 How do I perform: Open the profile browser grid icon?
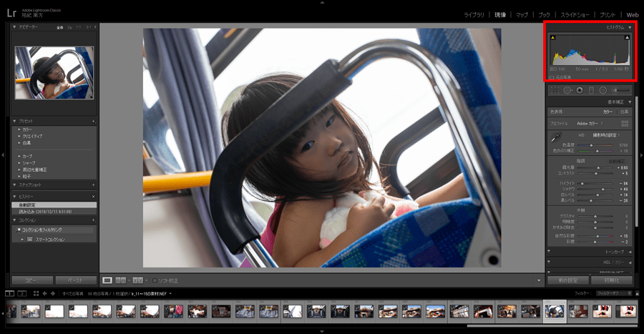pyautogui.click(x=625, y=124)
